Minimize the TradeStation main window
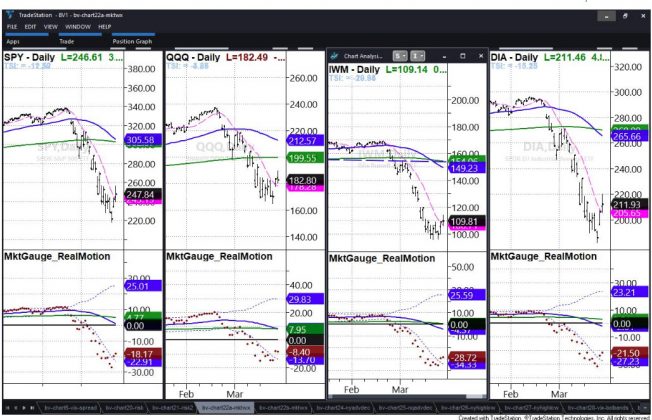The height and width of the screenshot is (420, 652). (x=607, y=17)
